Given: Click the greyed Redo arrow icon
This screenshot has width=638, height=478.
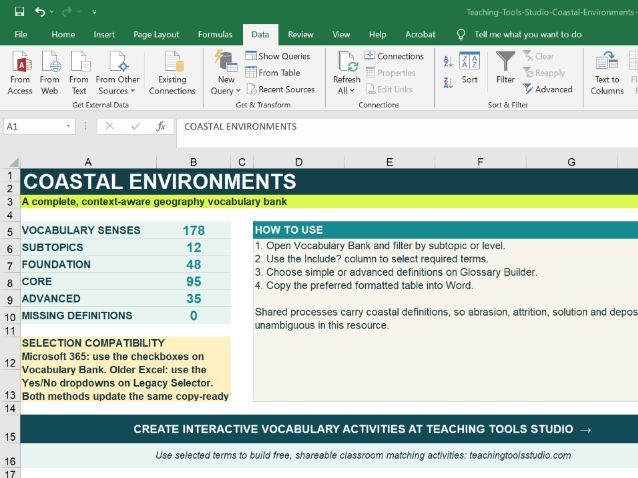Looking at the screenshot, I should click(67, 12).
